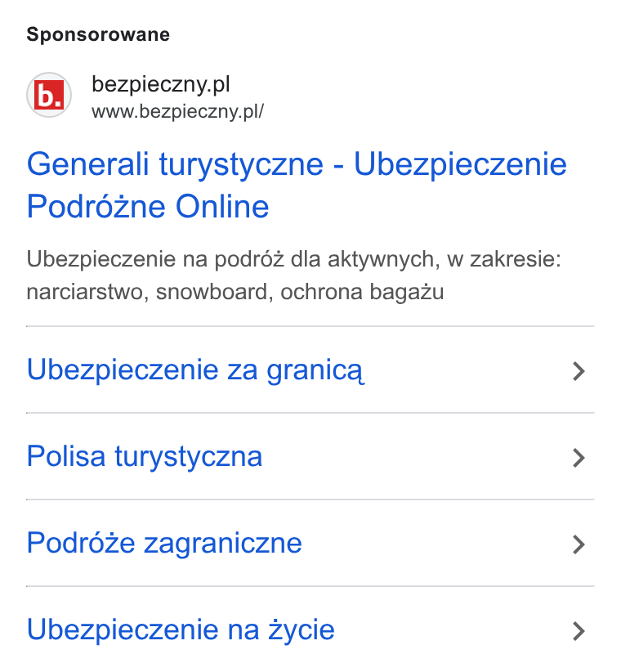This screenshot has height=672, width=621.
Task: Open the chevron arrow beside Ubezpieczenie za granicą
Action: tap(579, 371)
